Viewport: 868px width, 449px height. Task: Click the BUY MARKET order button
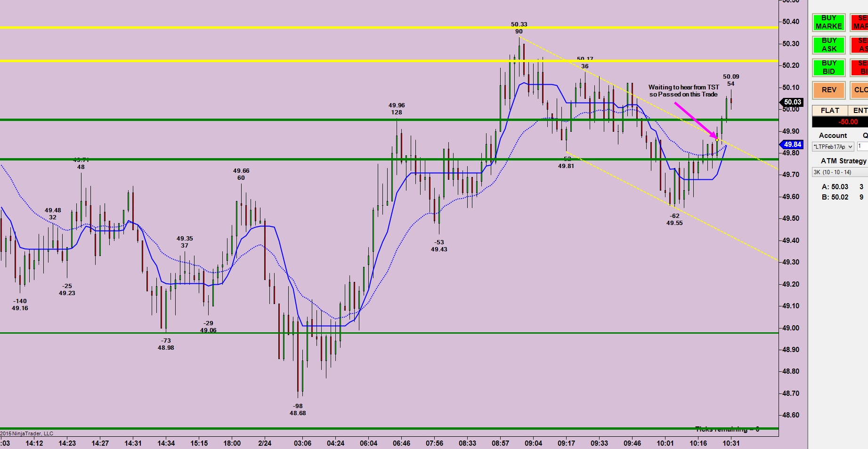pos(828,22)
